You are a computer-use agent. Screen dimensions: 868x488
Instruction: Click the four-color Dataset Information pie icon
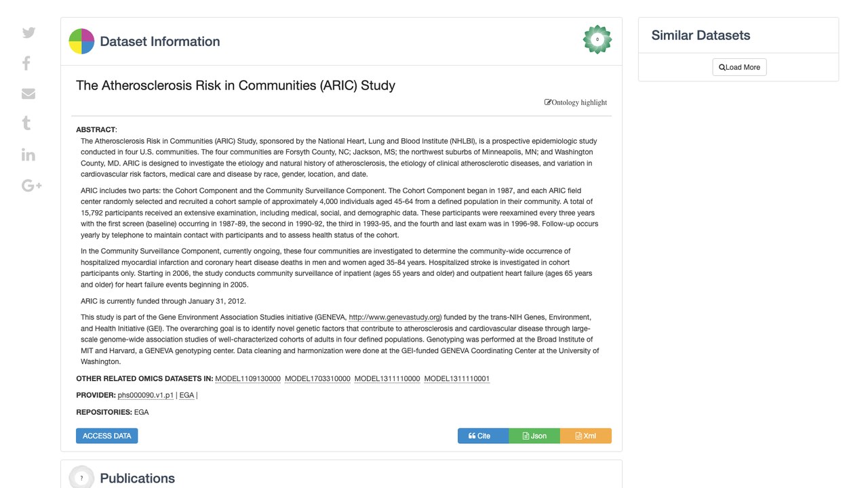point(81,41)
